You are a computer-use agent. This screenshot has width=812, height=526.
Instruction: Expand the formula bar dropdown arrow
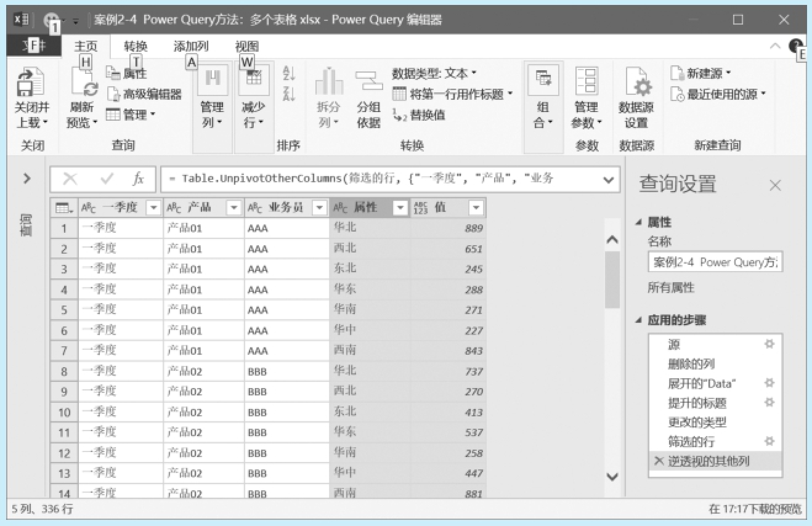click(x=609, y=180)
